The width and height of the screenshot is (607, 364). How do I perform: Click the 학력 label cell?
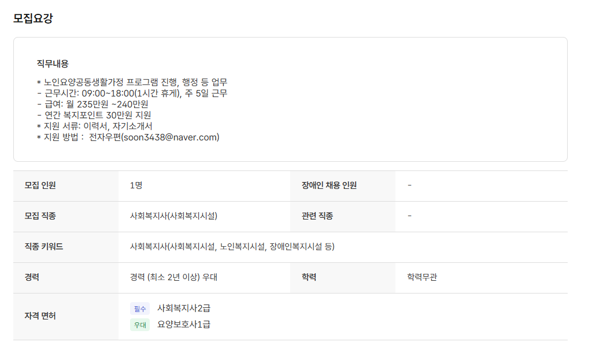(x=309, y=277)
